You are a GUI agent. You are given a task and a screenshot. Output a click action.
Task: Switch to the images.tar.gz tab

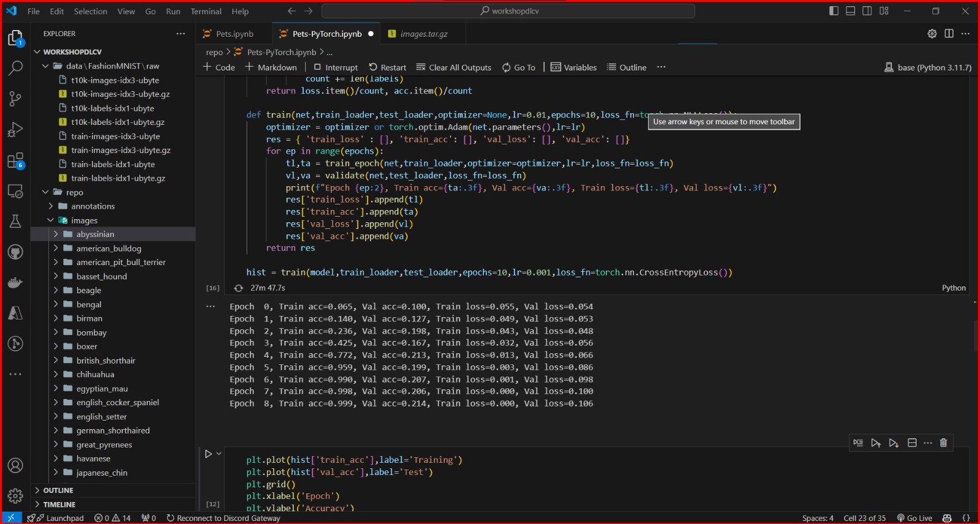point(424,34)
